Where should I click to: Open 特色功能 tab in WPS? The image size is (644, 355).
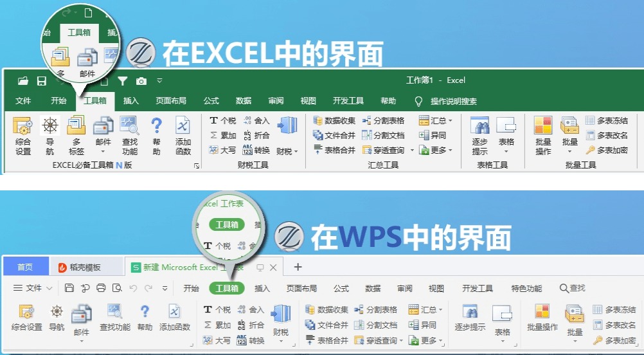click(526, 288)
